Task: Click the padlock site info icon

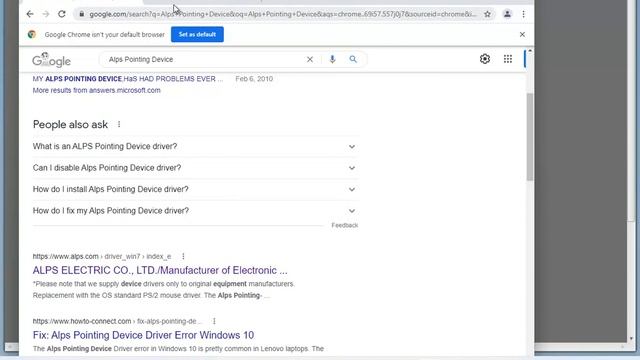Action: [82, 14]
